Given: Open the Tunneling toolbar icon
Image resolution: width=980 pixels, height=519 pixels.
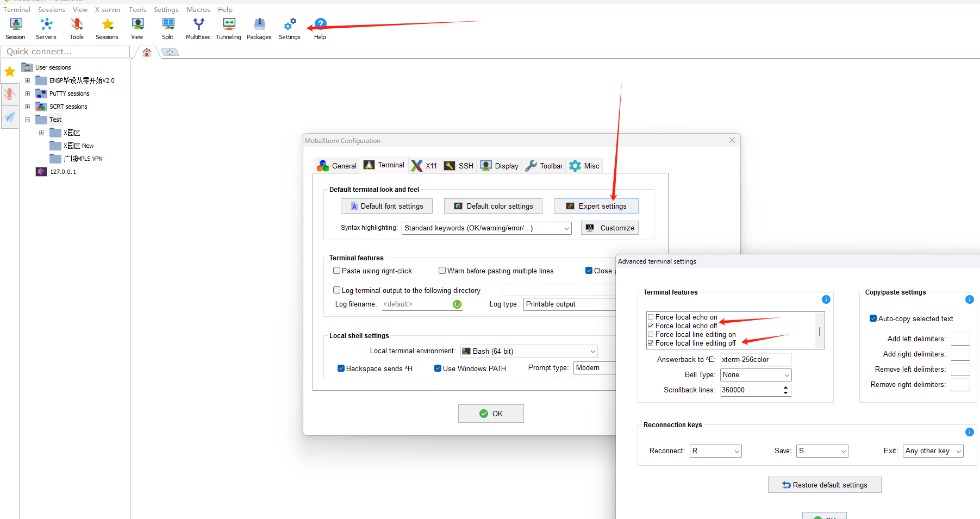Looking at the screenshot, I should pos(229,29).
